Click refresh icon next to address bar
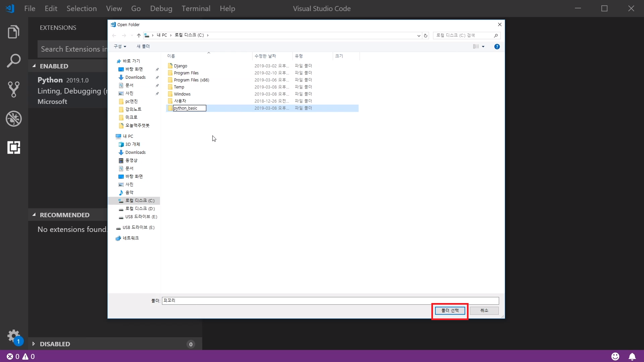This screenshot has width=644, height=362. 426,36
